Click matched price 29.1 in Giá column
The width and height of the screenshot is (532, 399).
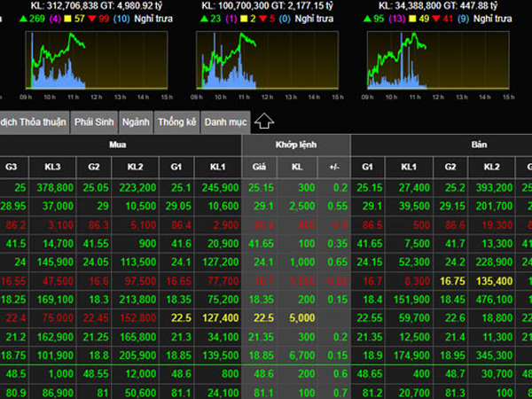coord(264,207)
